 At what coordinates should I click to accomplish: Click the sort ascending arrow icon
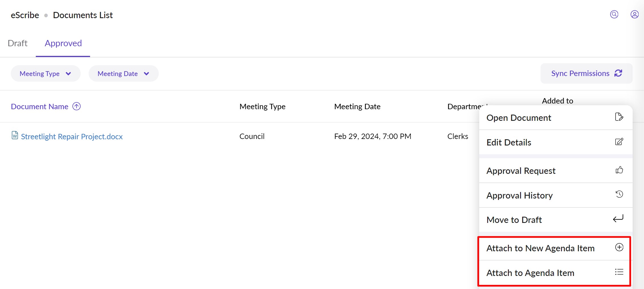76,106
